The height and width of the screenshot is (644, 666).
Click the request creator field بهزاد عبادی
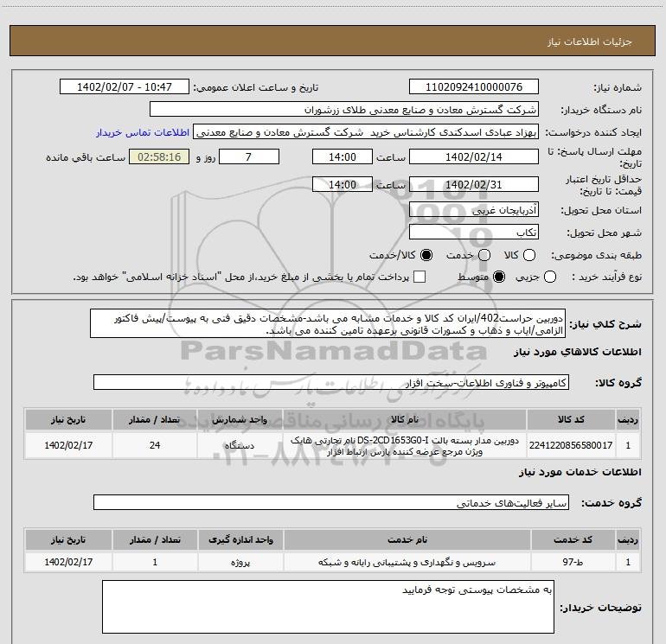[366, 132]
